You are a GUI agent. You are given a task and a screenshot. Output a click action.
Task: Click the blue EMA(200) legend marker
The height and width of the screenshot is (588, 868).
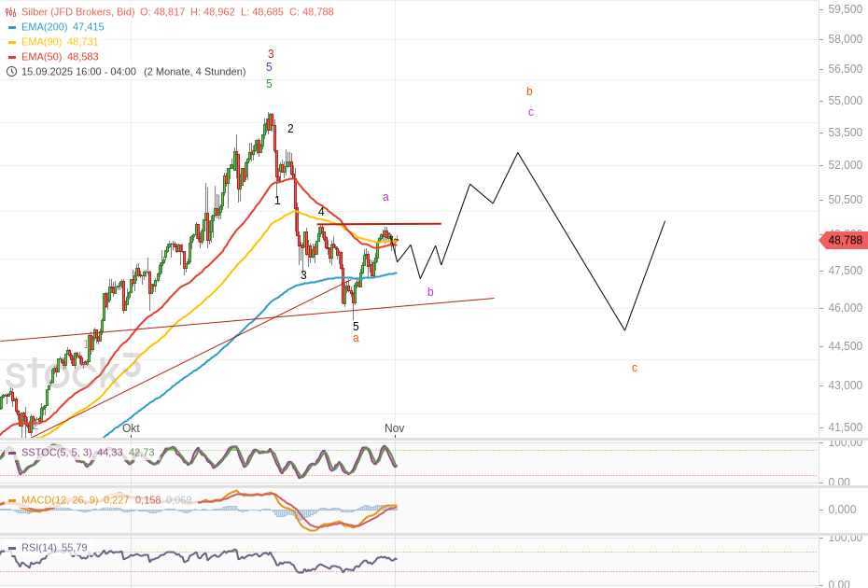[x=11, y=27]
